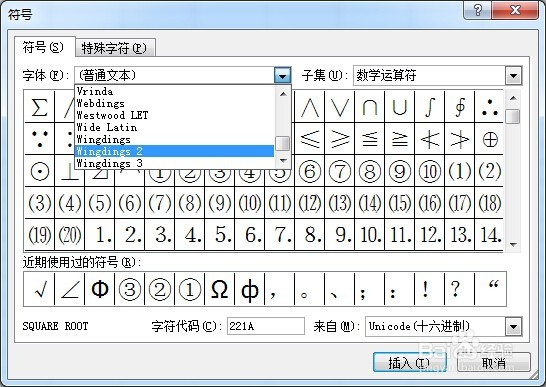Viewport: 546px width, 387px height.
Task: Click font list scroll-down arrow
Action: (x=283, y=161)
